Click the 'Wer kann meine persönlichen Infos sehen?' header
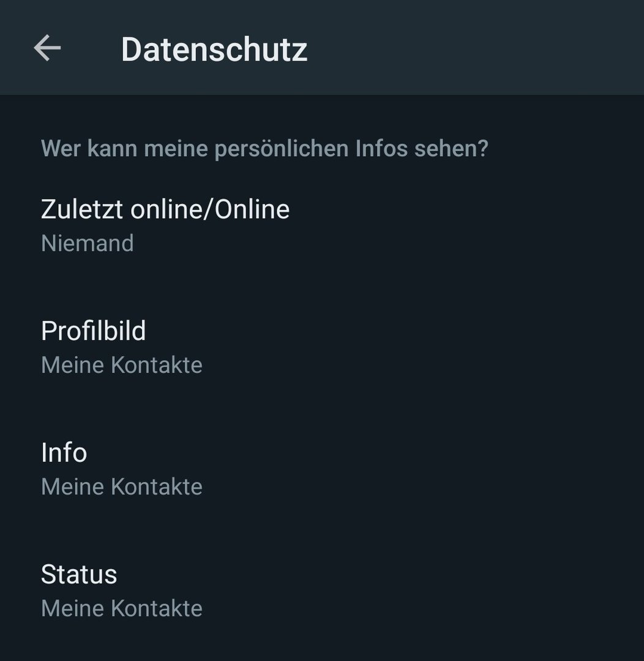The image size is (644, 661). click(264, 148)
